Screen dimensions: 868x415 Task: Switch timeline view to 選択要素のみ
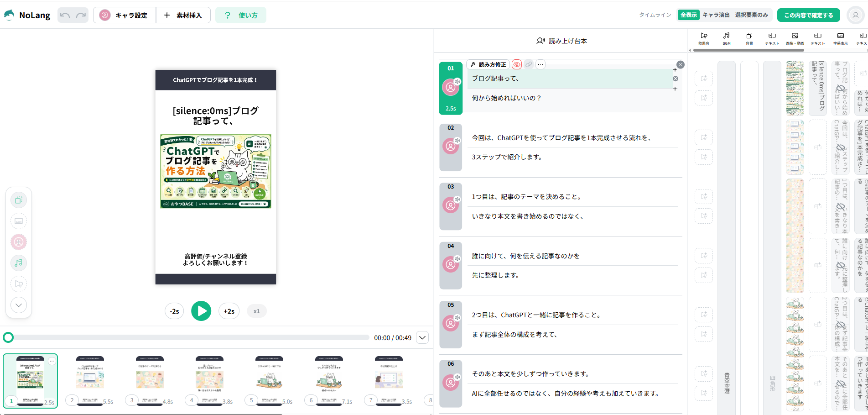point(751,15)
